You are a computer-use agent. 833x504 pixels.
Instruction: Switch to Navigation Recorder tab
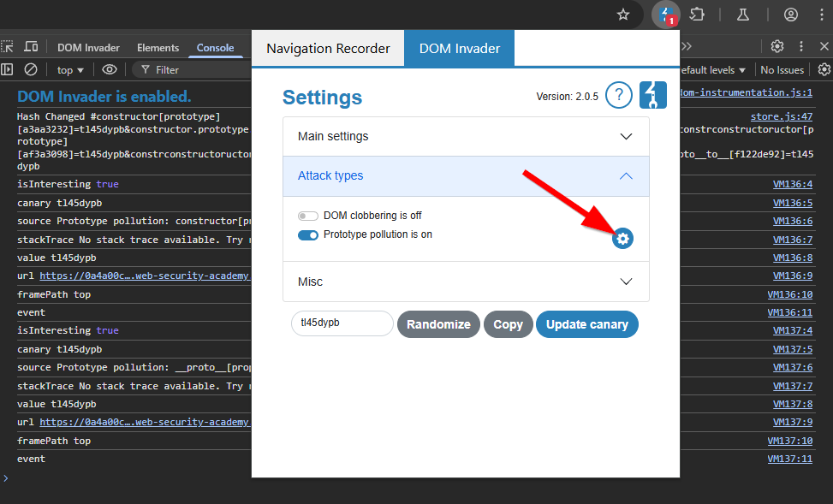(328, 48)
